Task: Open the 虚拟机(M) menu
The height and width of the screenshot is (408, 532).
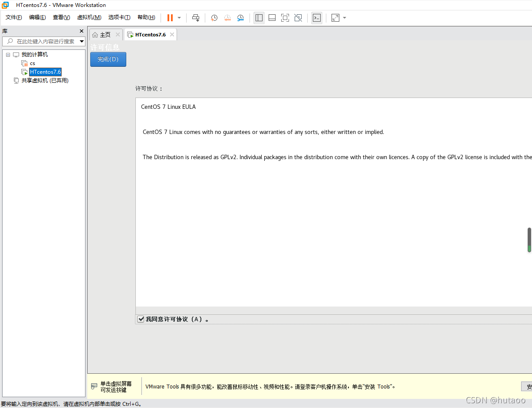Action: coord(89,17)
